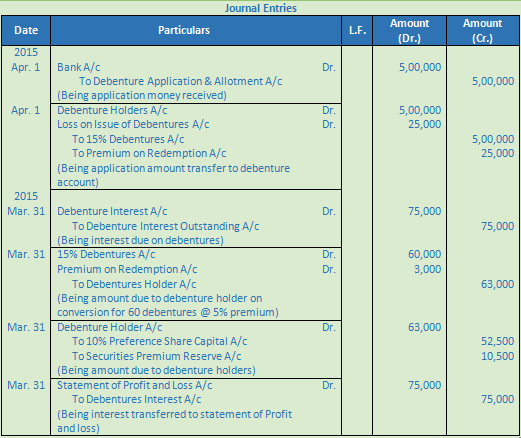Select the 63,000 credit for To Debentures Holder
This screenshot has height=438, width=521.
click(497, 284)
